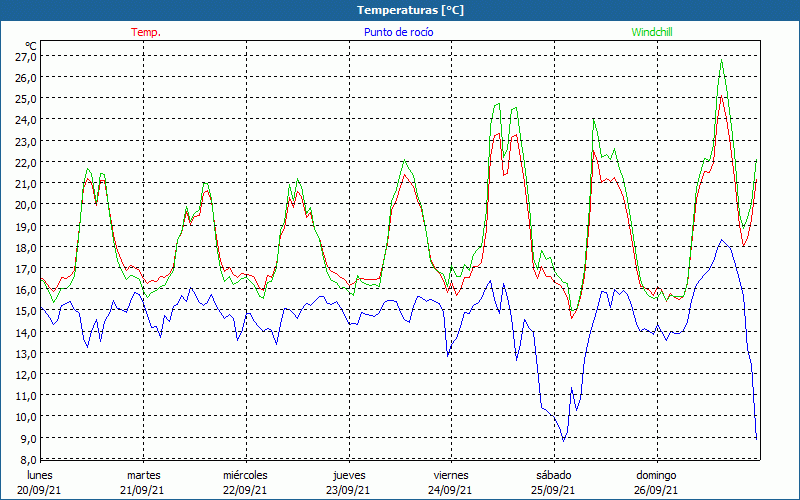Click the 17,0 y-axis value

point(26,268)
